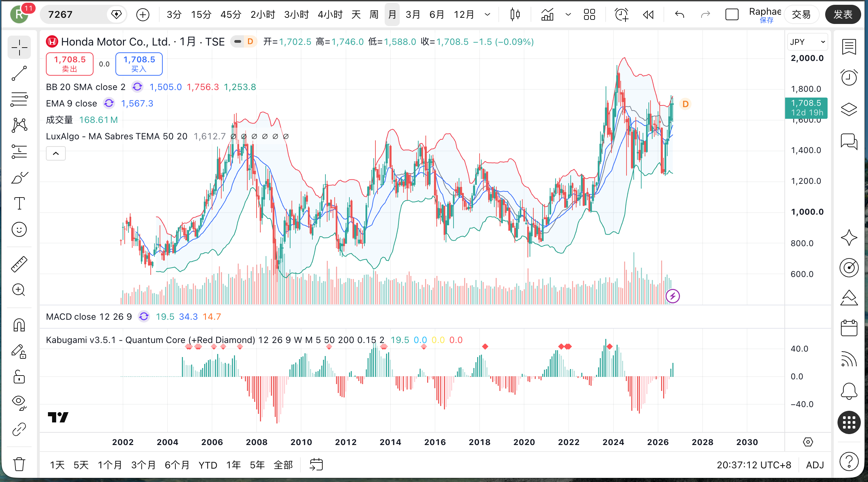The image size is (868, 482).
Task: Toggle hide all drawings eye icon
Action: click(x=19, y=403)
